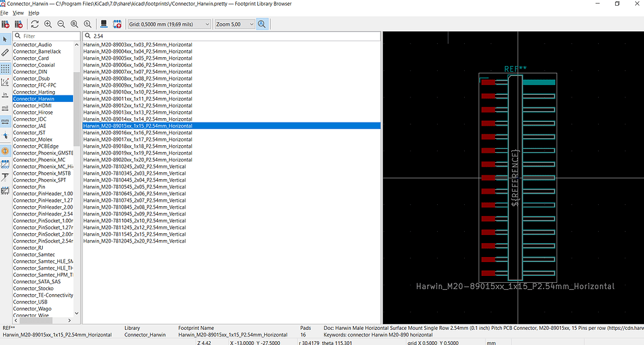Open the Grid size dropdown
The height and width of the screenshot is (345, 644).
point(169,24)
